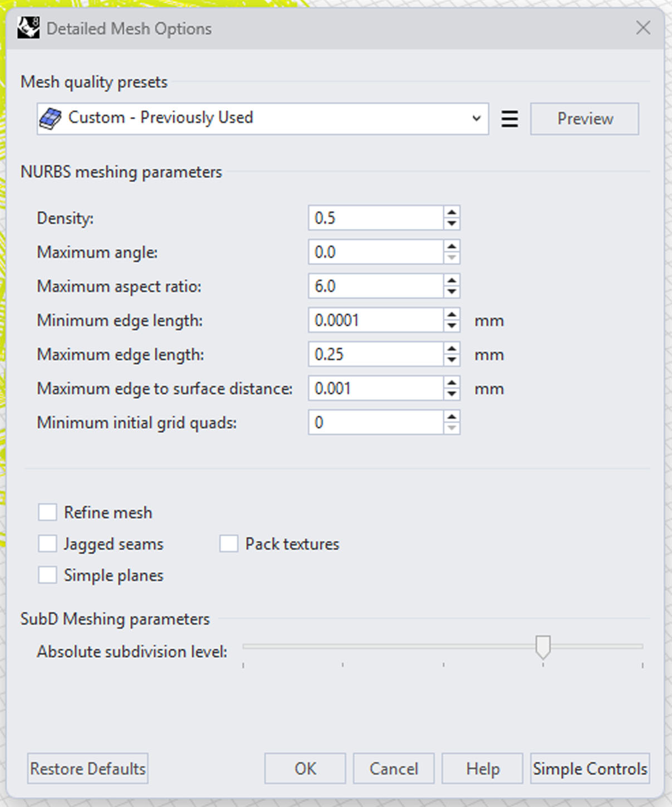Open the presets hamburger menu icon
The width and height of the screenshot is (672, 807).
pyautogui.click(x=509, y=119)
